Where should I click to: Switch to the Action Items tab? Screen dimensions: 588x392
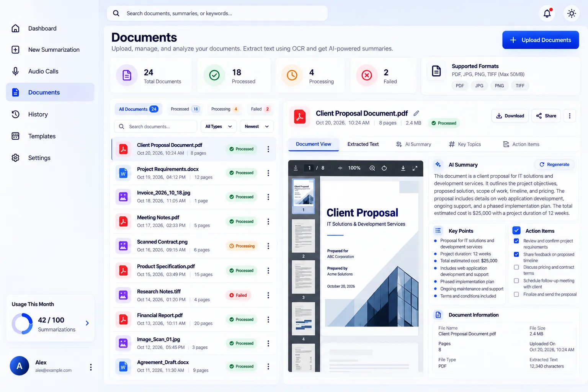[521, 144]
